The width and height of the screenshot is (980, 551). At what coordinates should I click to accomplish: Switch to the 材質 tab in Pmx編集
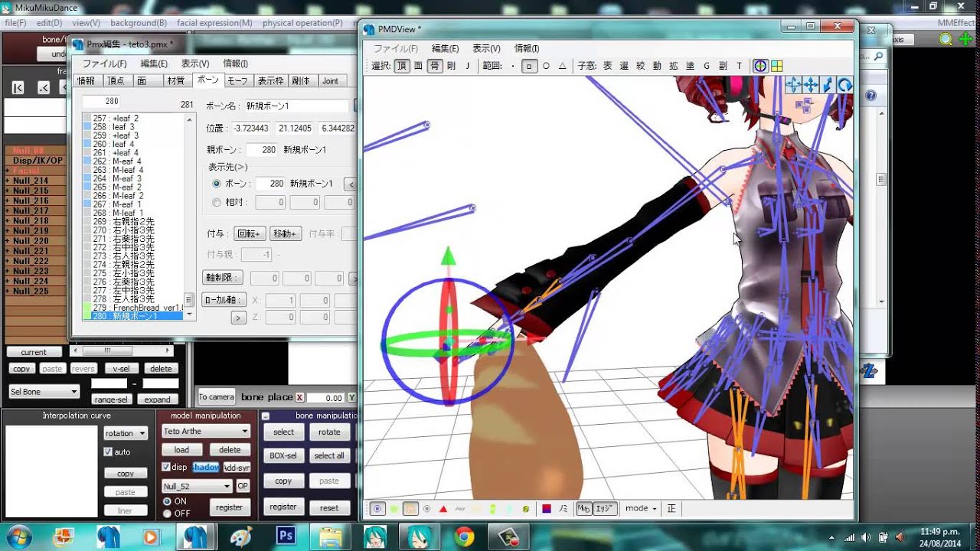tap(175, 80)
